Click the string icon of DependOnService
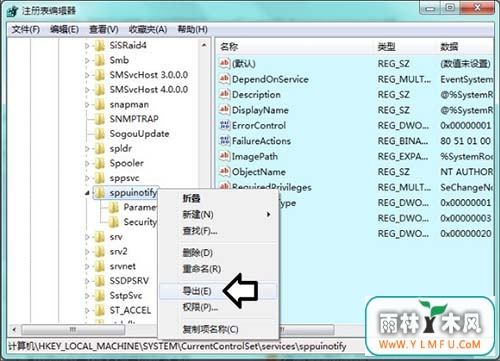The image size is (500, 361). [x=224, y=79]
